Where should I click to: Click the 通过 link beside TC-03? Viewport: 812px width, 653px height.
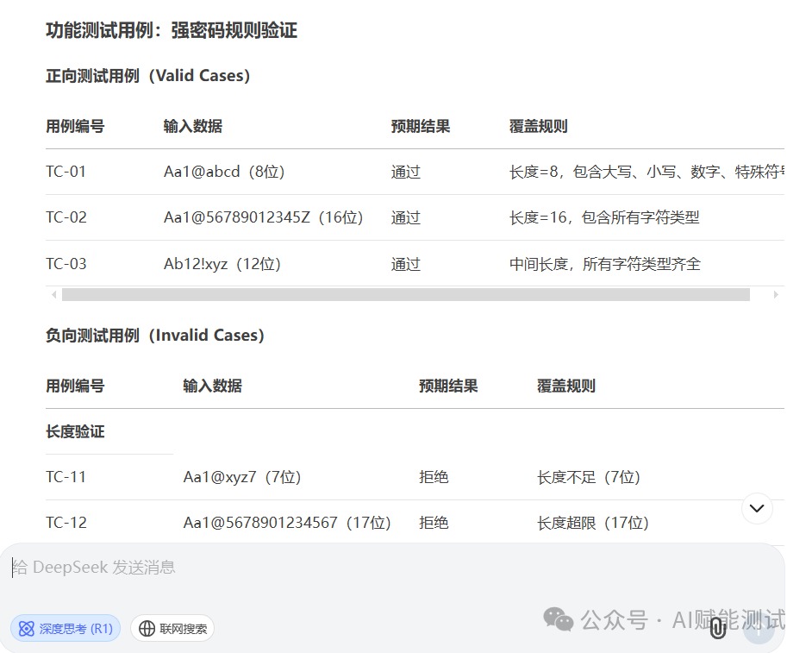405,263
